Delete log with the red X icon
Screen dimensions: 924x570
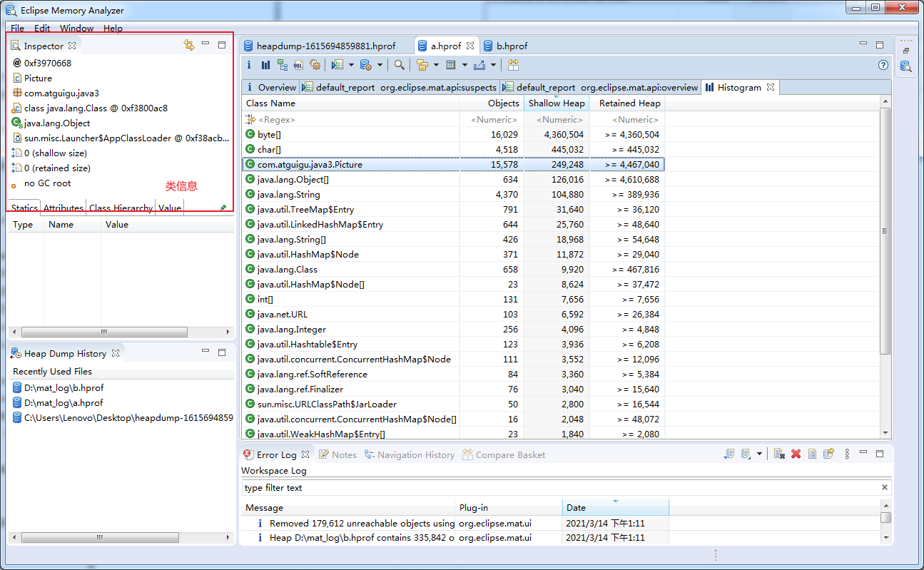point(796,454)
